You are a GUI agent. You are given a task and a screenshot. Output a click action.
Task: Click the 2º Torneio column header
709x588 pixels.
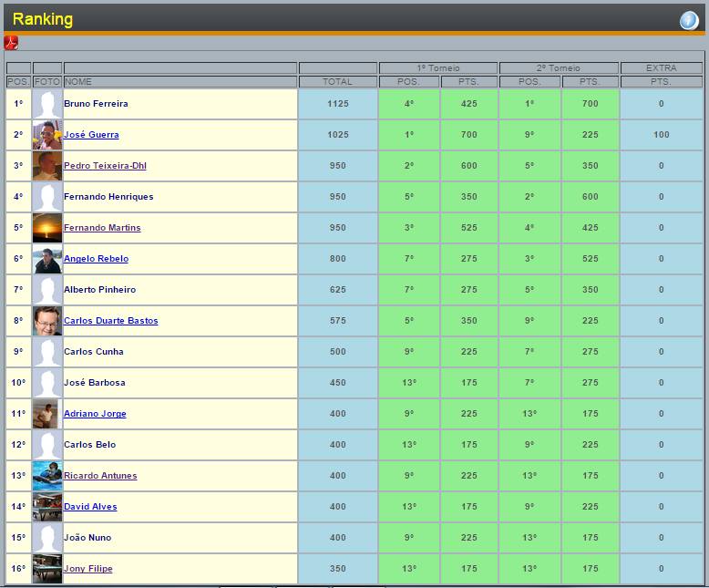click(x=559, y=68)
